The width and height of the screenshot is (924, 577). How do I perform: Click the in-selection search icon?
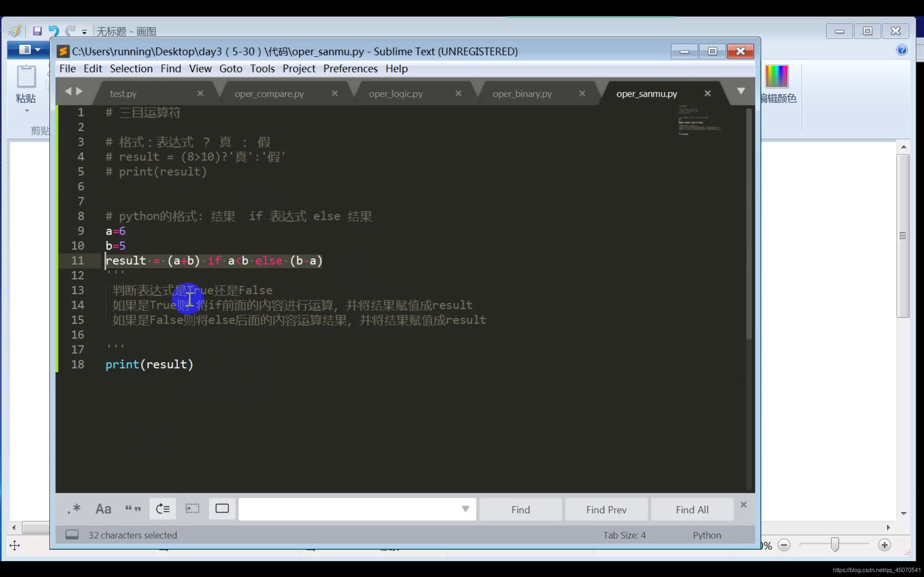[192, 509]
